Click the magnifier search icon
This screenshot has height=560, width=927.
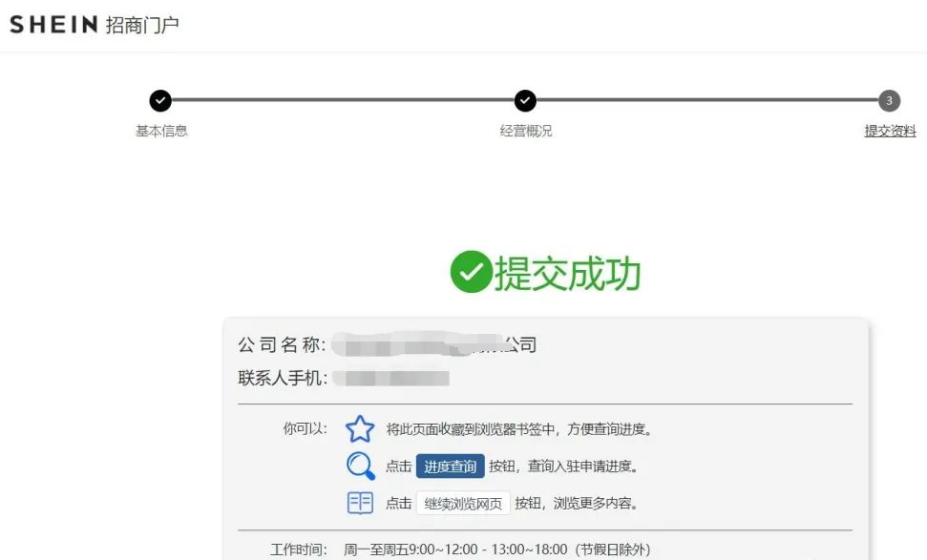click(360, 466)
